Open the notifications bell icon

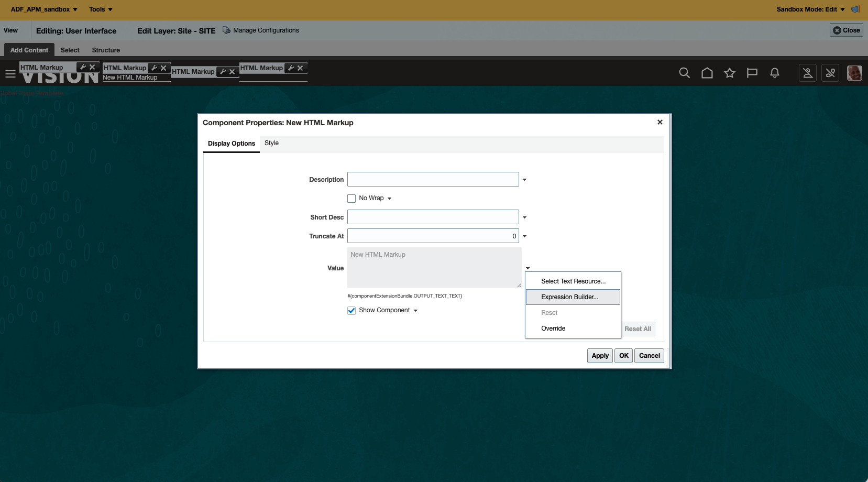point(775,73)
